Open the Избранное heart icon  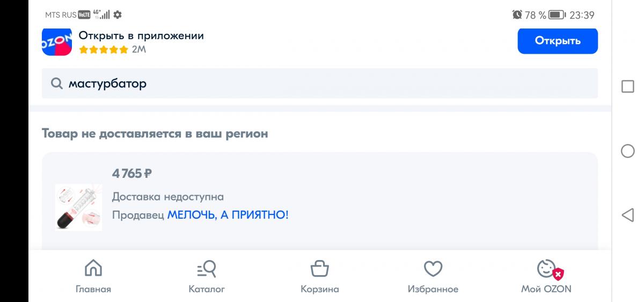pyautogui.click(x=433, y=268)
